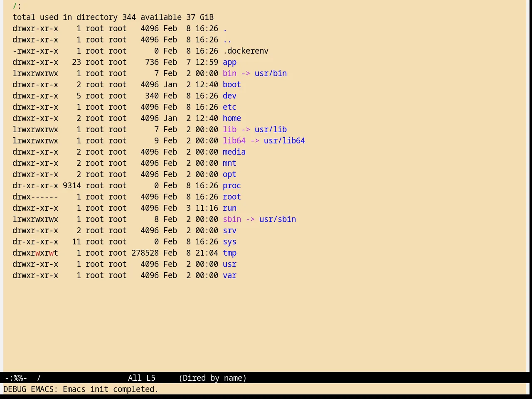Open the mnt directory
Viewport: 532px width, 399px height.
pyautogui.click(x=229, y=163)
